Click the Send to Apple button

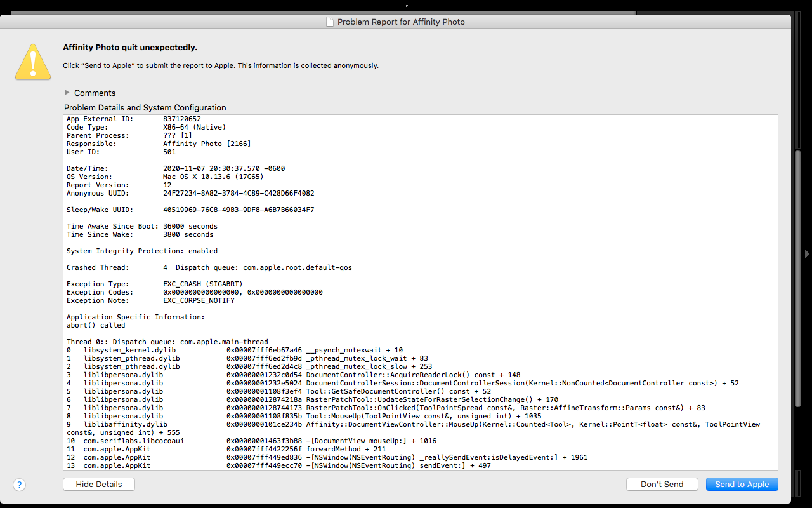(x=742, y=484)
